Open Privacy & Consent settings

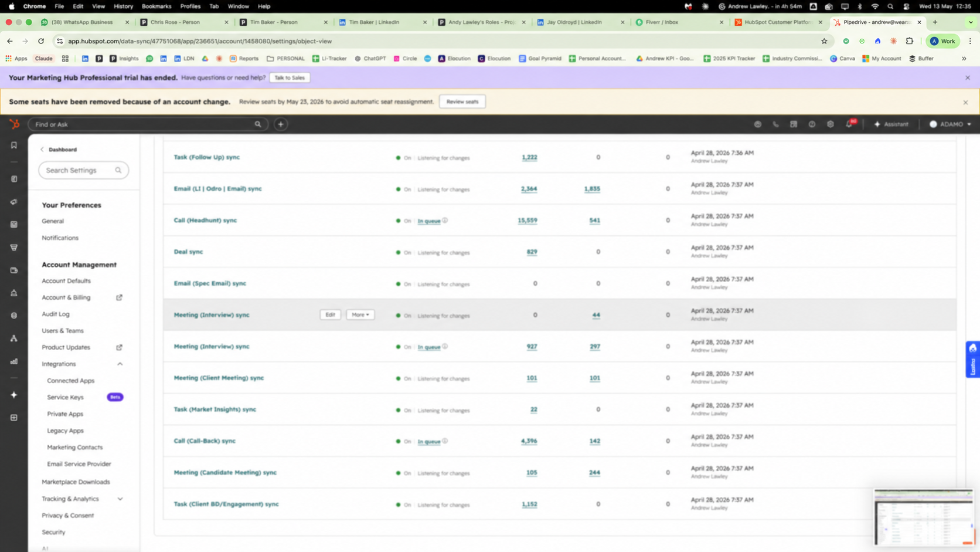(67, 516)
